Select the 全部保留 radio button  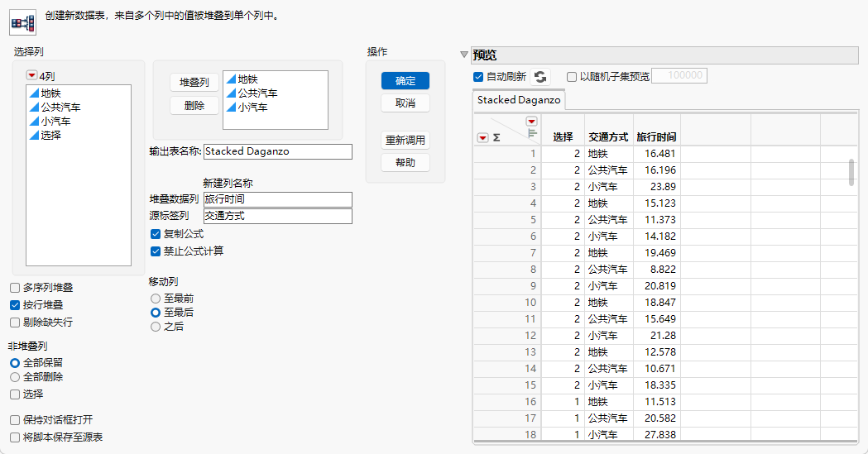[15, 363]
